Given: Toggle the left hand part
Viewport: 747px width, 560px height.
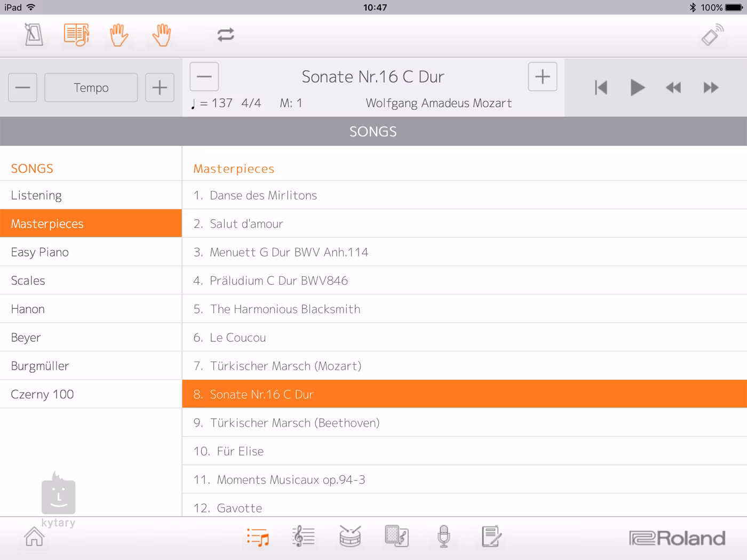Looking at the screenshot, I should pyautogui.click(x=118, y=35).
